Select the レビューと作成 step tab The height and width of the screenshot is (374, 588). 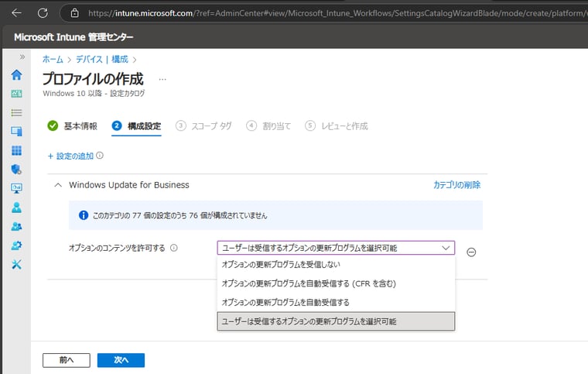(337, 126)
